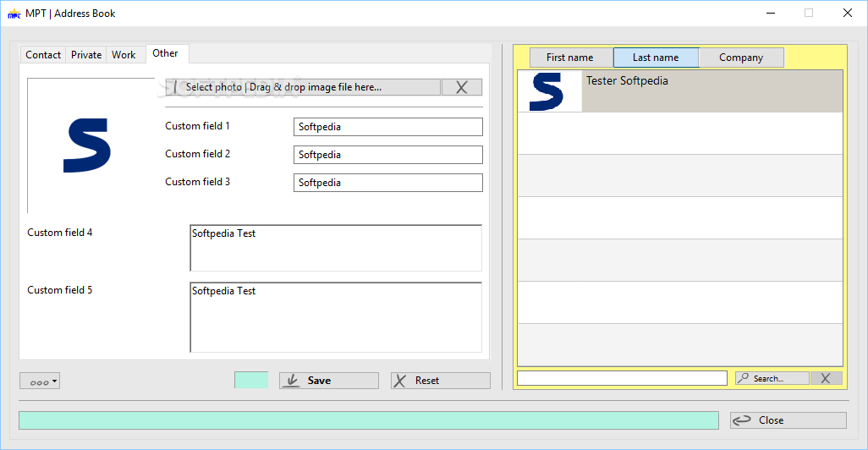Save the contact entry
This screenshot has width=868, height=450.
[329, 381]
